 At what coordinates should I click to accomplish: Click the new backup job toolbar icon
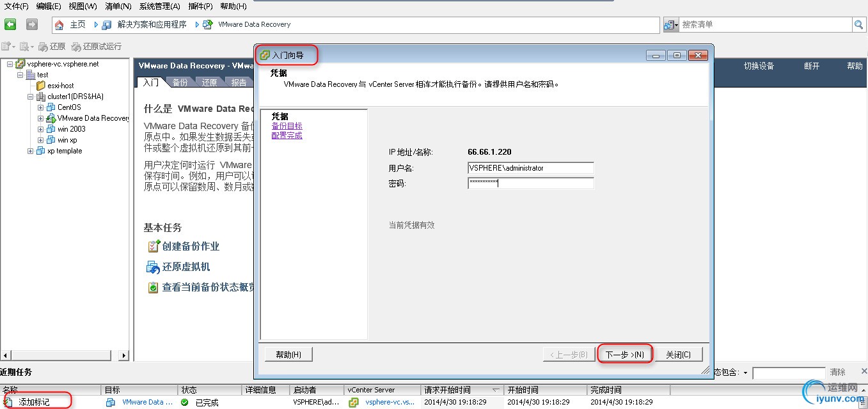coord(8,47)
